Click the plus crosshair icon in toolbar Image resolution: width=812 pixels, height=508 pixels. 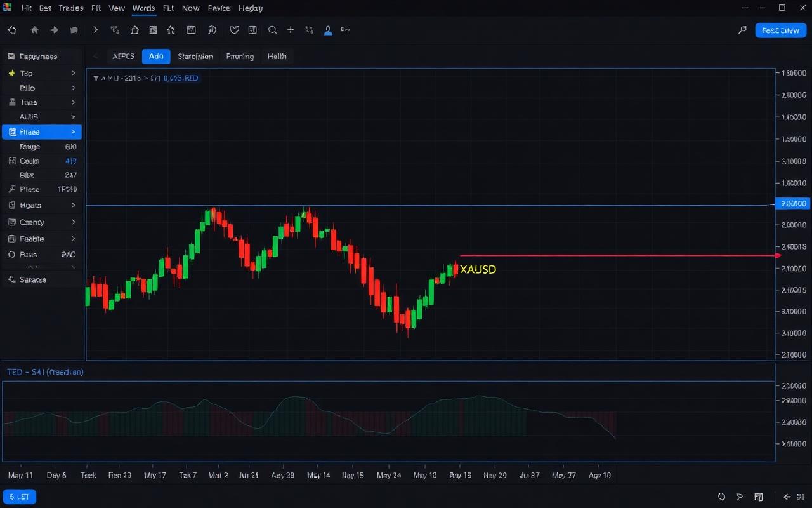coord(291,30)
